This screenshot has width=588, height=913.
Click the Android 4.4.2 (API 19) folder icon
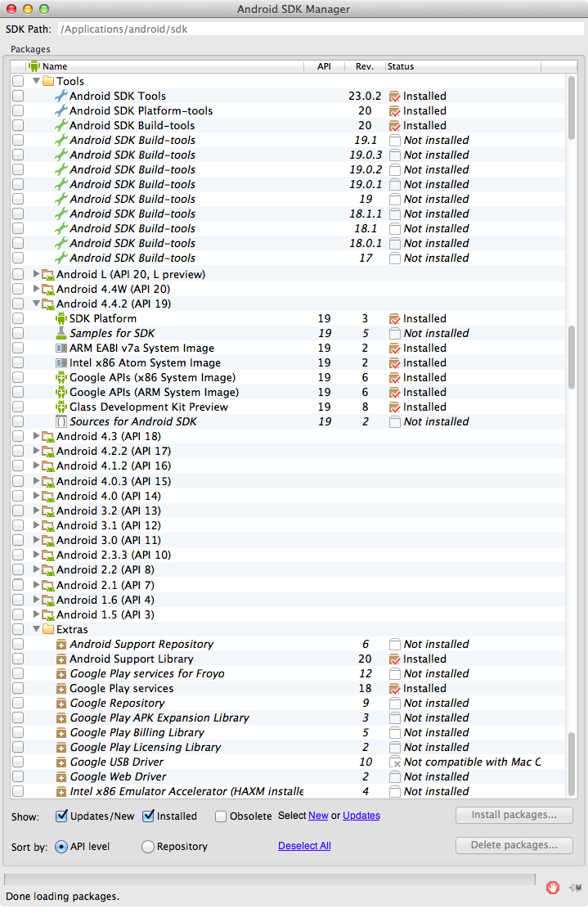click(48, 304)
